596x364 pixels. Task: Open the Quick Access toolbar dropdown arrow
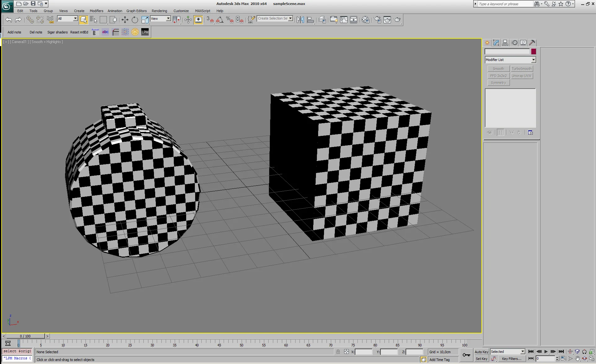pos(46,4)
